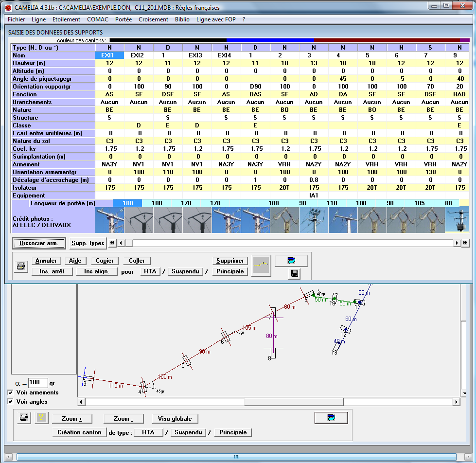Click the line profile graph icon
The height and width of the screenshot is (463, 476).
261,266
